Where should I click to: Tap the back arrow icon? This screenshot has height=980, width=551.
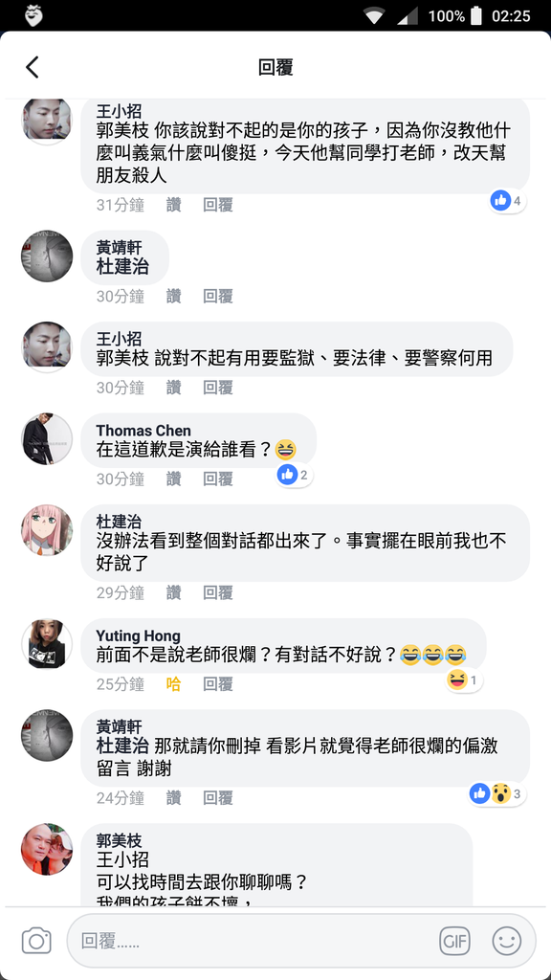(x=33, y=67)
